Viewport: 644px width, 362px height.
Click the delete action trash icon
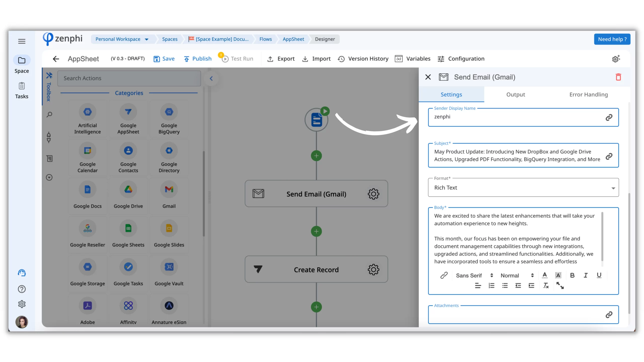(618, 77)
